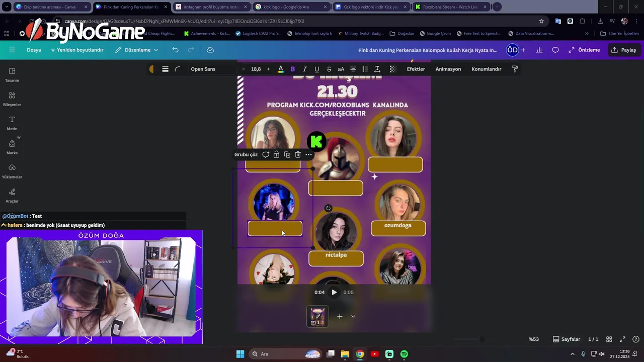The image size is (644, 362).
Task: Click the Önizleme preview button
Action: point(584,50)
